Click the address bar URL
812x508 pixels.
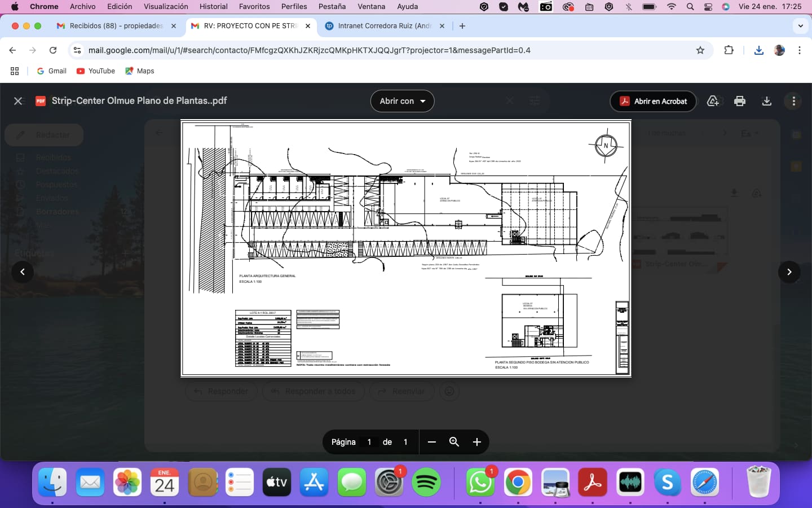[309, 50]
